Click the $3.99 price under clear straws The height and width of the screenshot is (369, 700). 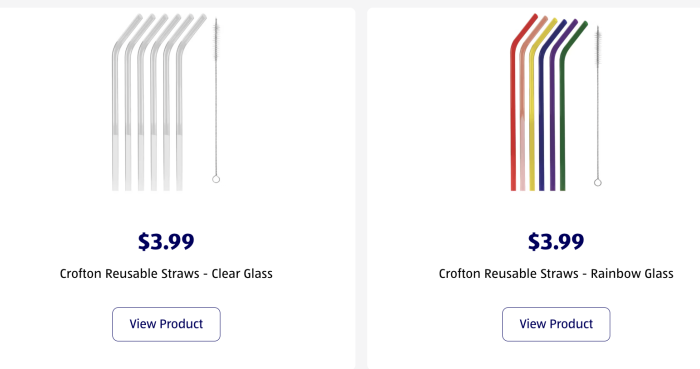(166, 241)
